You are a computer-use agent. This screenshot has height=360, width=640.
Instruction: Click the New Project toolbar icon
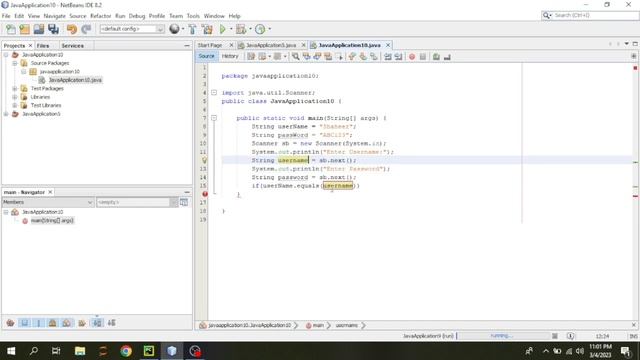[x=24, y=29]
